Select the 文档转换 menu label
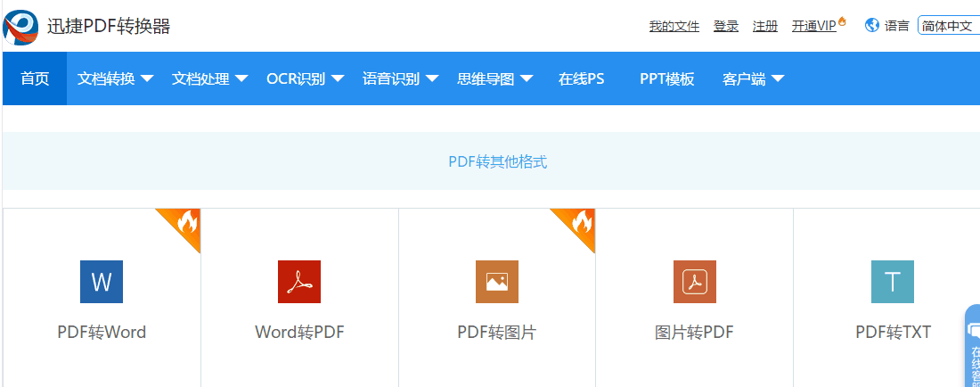Screen dimensions: 980x387 106,79
